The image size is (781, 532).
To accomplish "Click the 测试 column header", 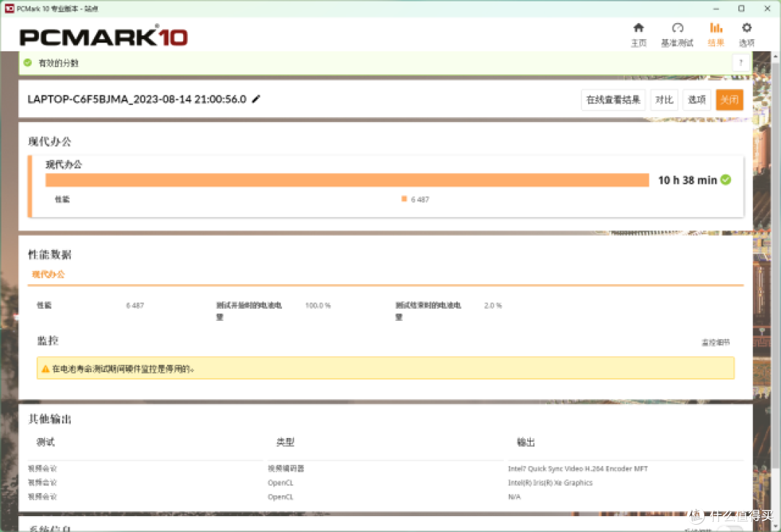I will 46,442.
